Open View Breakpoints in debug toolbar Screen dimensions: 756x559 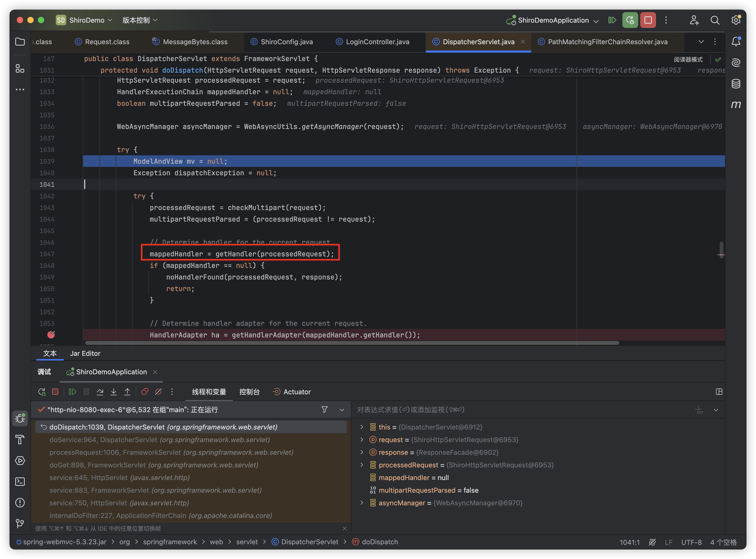[x=145, y=392]
